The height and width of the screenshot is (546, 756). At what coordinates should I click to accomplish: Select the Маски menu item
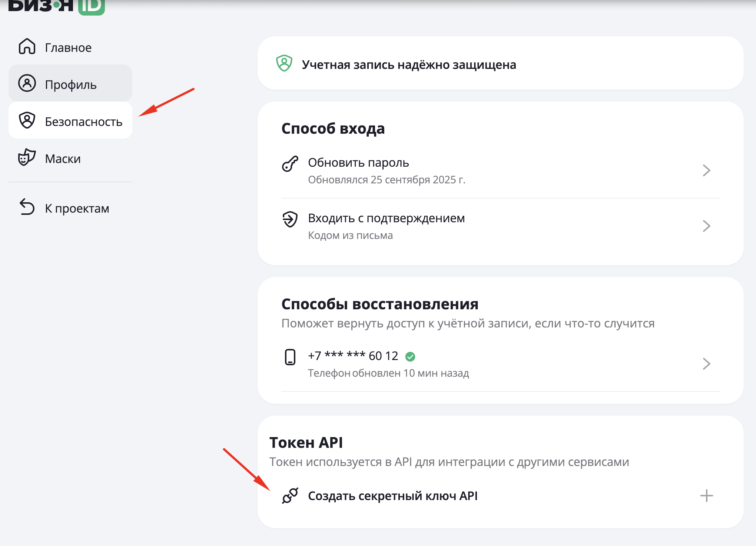[63, 159]
